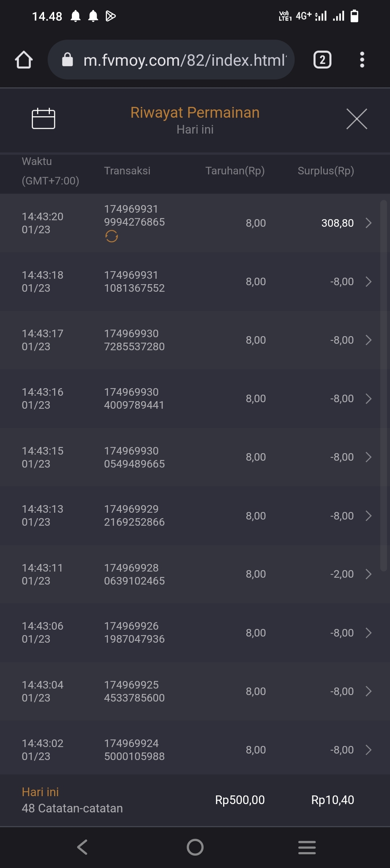Tap the lock icon in the address bar
The image size is (390, 868).
68,60
